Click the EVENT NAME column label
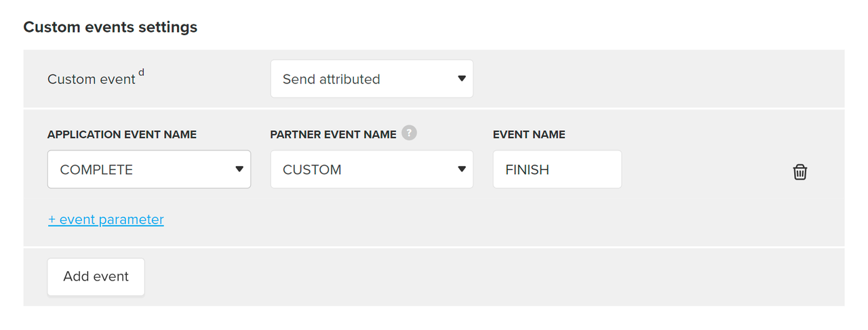This screenshot has height=330, width=868. pos(529,135)
